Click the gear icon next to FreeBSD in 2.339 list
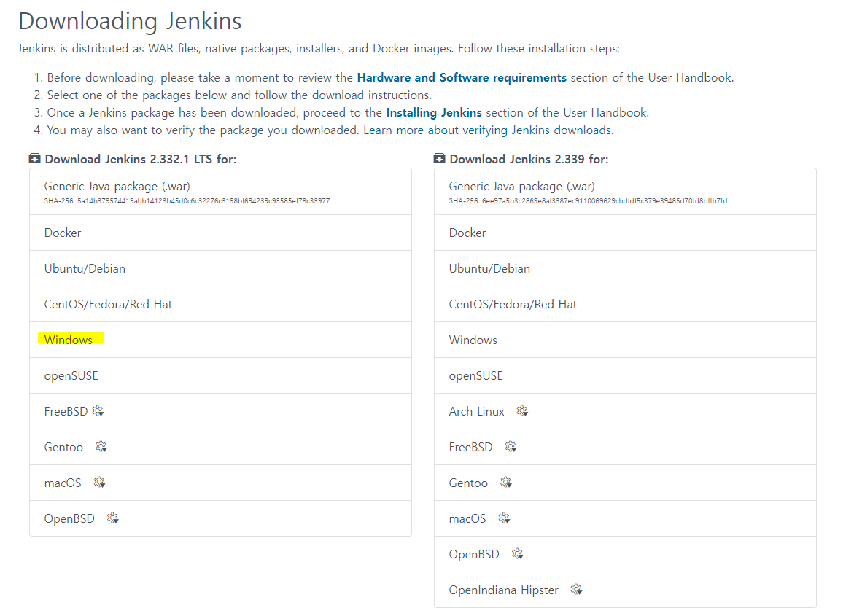The height and width of the screenshot is (616, 854). point(511,447)
